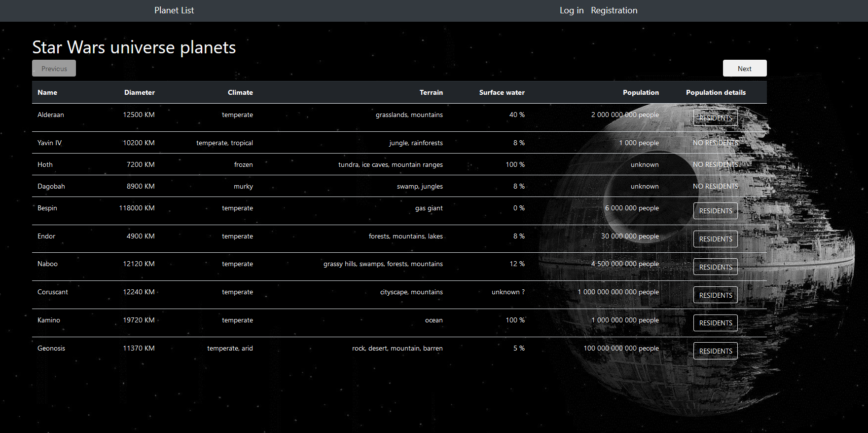Select 'grassy hills, swamps, forests, mountains' terrain

click(383, 264)
